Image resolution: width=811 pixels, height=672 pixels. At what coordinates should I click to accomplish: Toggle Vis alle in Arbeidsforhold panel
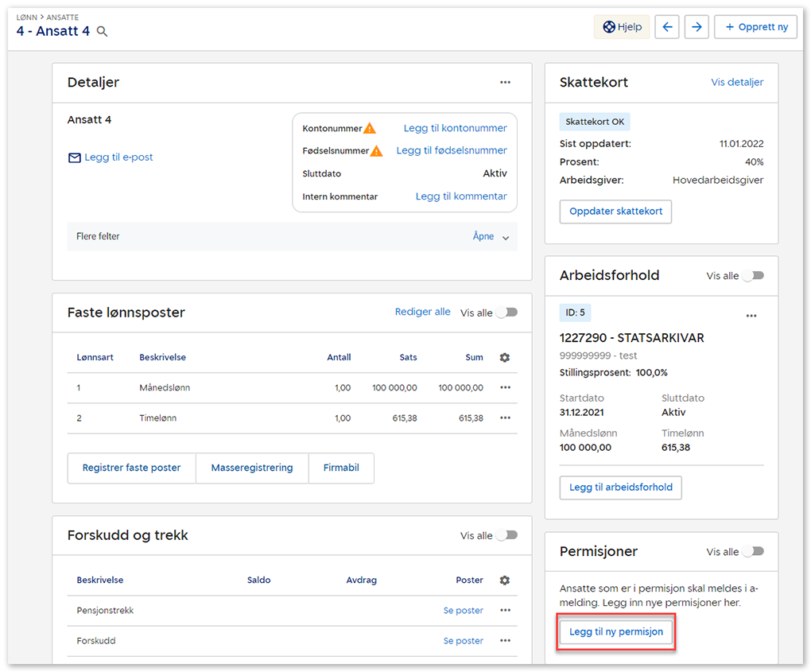tap(753, 276)
